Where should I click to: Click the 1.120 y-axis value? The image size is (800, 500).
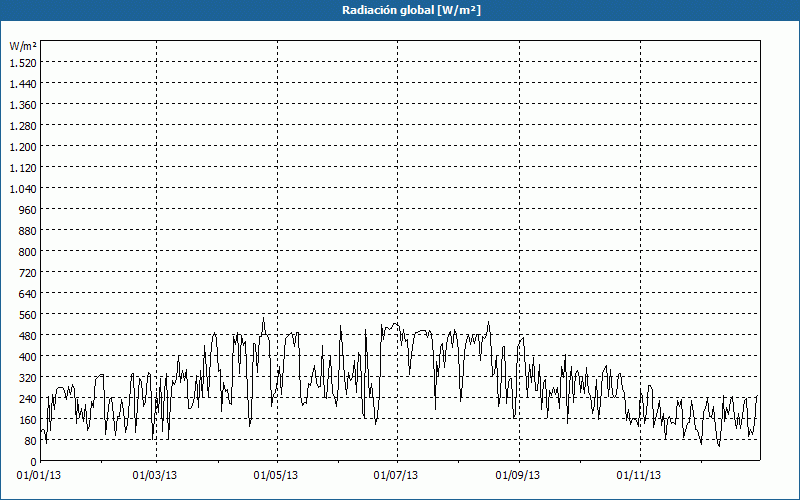coord(23,168)
